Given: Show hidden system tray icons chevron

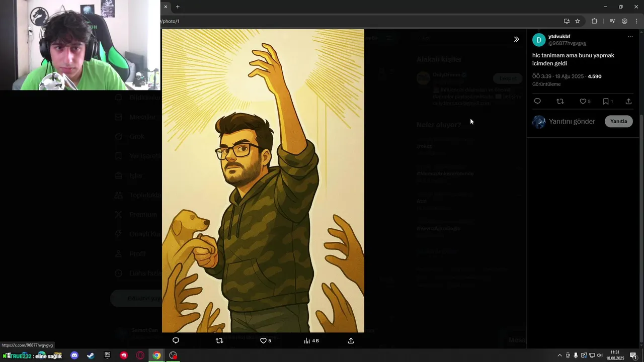Looking at the screenshot, I should coord(559,355).
